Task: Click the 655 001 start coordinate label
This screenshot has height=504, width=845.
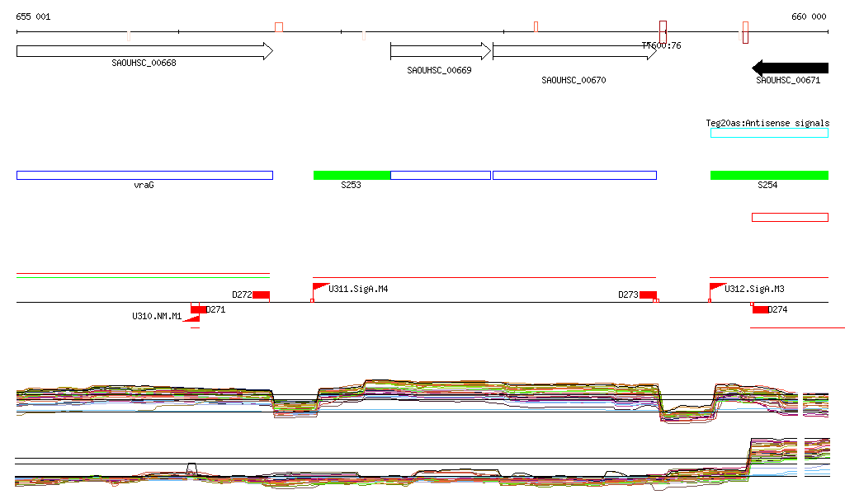Action: [x=33, y=16]
